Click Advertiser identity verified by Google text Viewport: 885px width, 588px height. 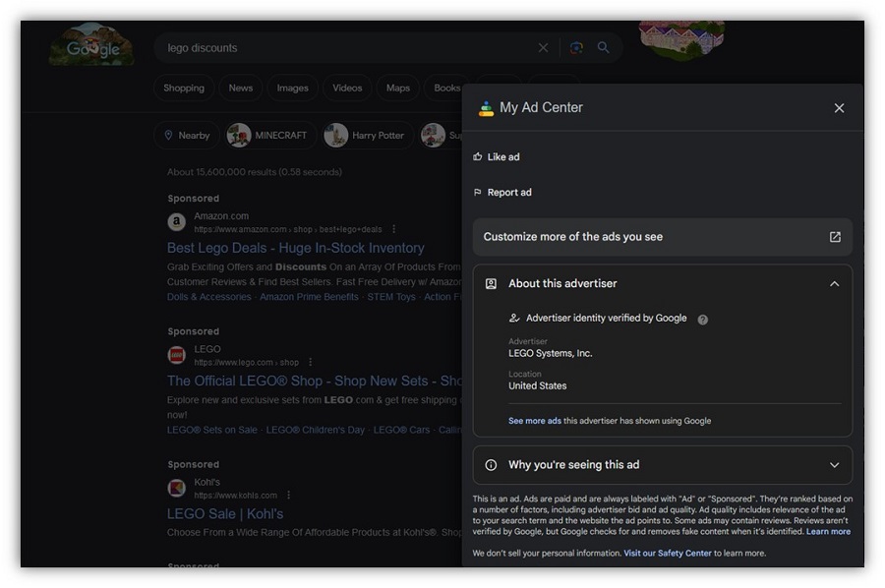pos(606,319)
